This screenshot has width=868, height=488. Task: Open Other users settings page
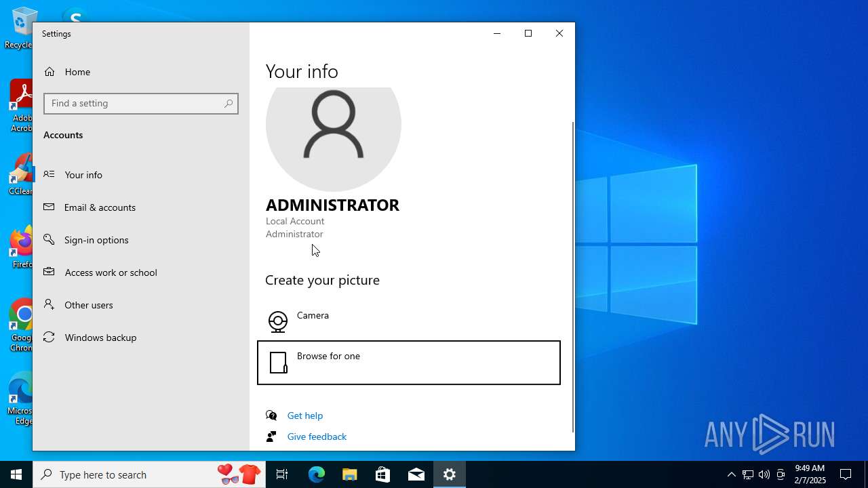coord(141,305)
